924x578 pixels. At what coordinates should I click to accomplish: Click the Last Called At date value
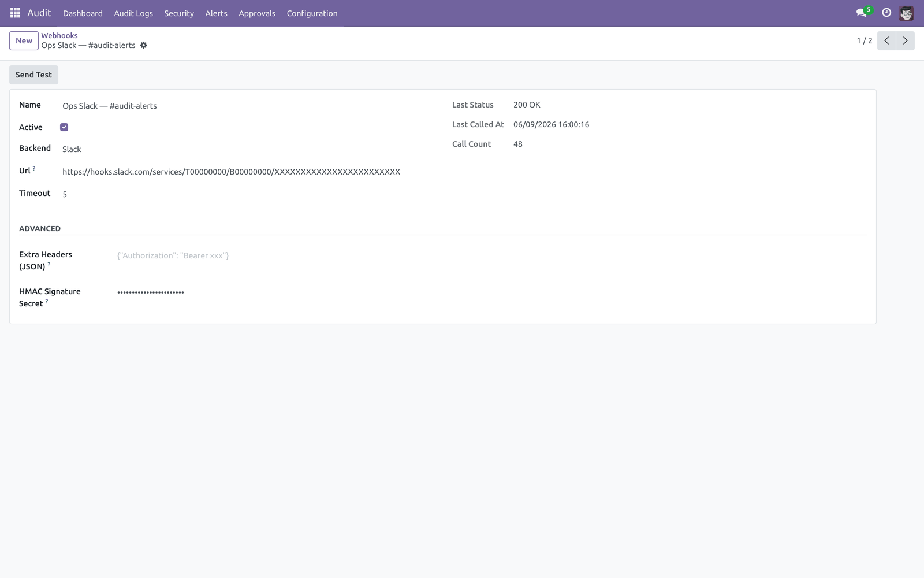551,124
